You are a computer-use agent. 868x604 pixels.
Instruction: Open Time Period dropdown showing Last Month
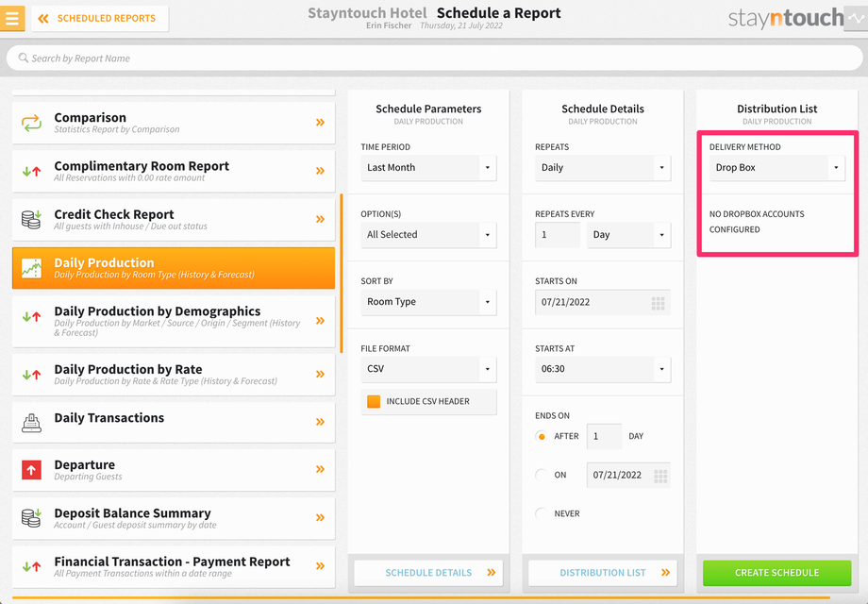pos(428,168)
